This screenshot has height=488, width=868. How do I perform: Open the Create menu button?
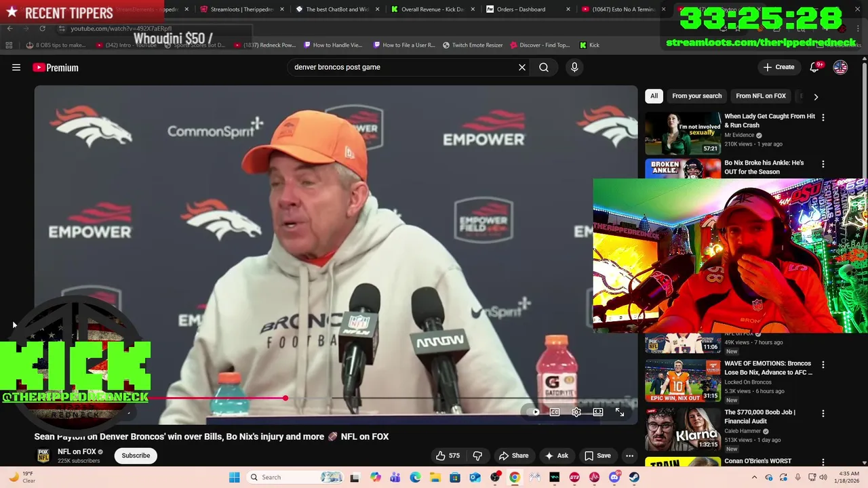coord(778,67)
